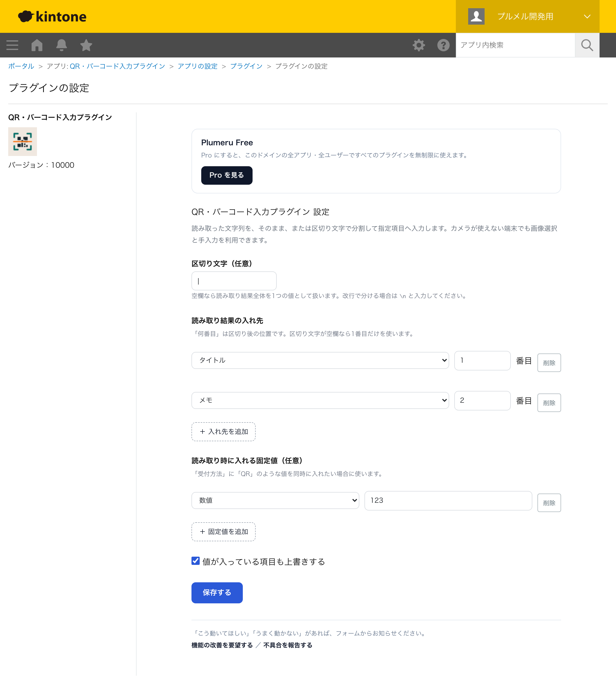Open the QR・バーコード入力プラグイン app breadcrumb
Image resolution: width=616 pixels, height=688 pixels.
[117, 66]
